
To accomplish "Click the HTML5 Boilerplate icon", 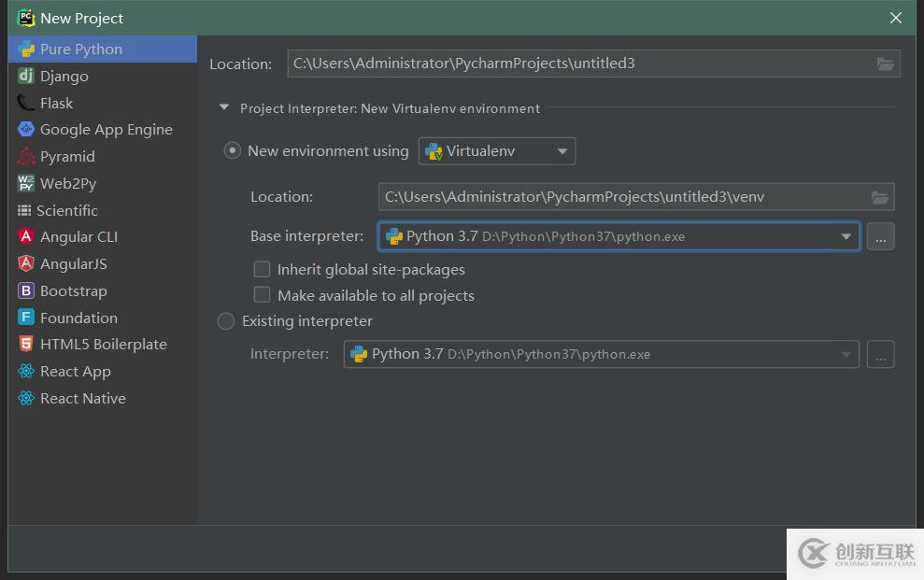I will pos(25,345).
